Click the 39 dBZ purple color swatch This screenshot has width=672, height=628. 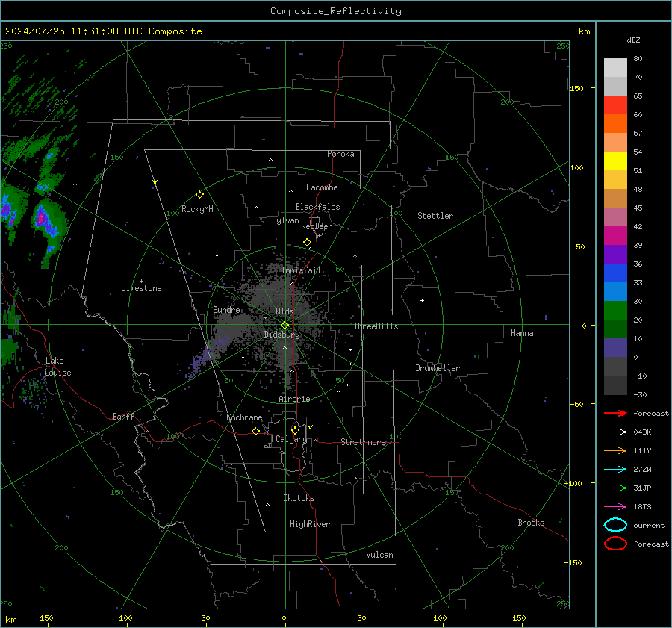pos(615,254)
